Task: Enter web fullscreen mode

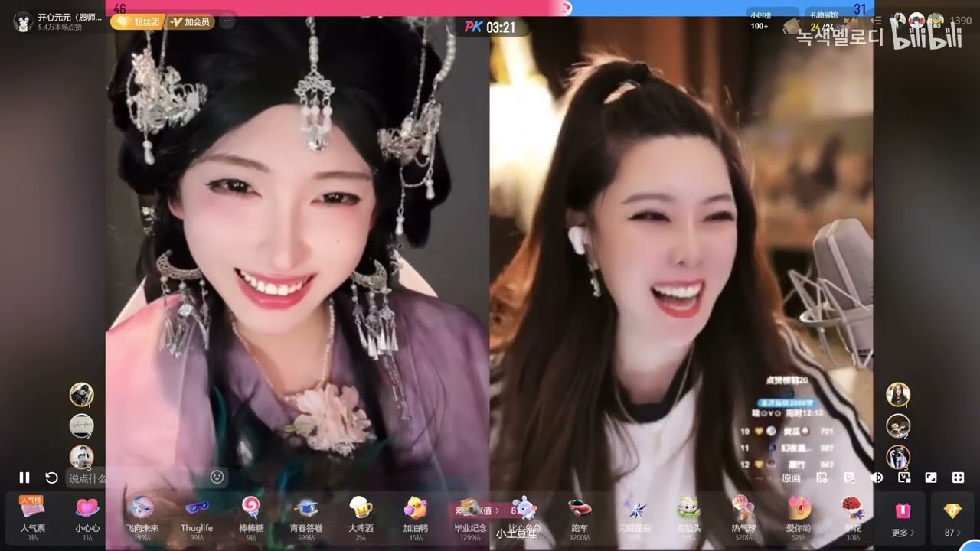Action: click(x=931, y=478)
